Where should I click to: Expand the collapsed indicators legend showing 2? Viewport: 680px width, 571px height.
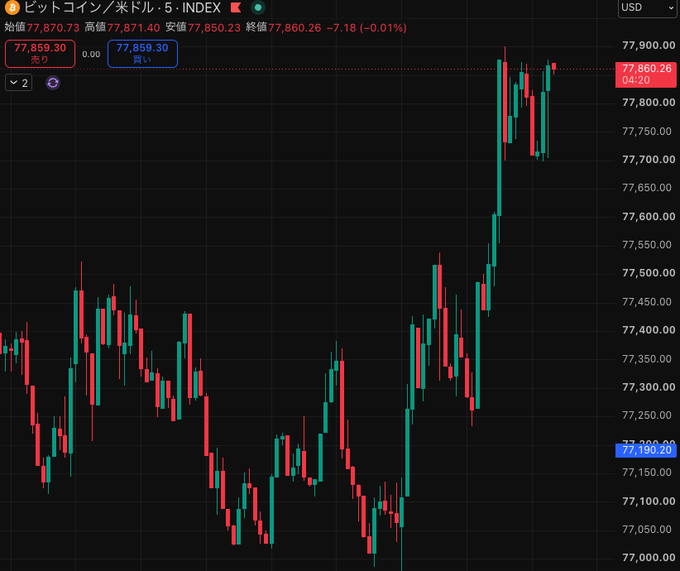(x=19, y=83)
